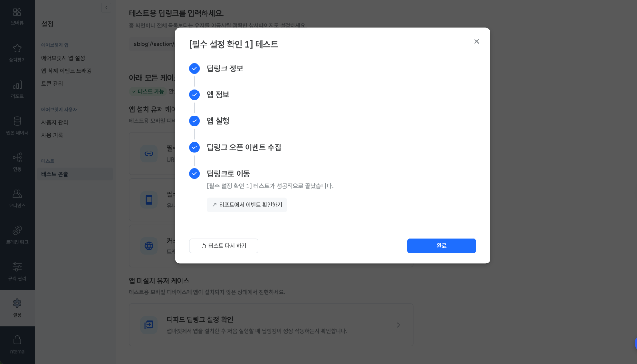Open 토큰 관리 menu item
Viewport: 637px width, 364px height.
point(52,84)
